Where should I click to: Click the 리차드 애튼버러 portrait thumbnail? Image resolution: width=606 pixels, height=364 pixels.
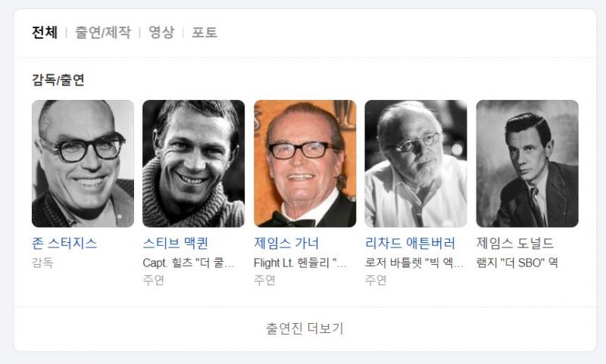coord(416,163)
